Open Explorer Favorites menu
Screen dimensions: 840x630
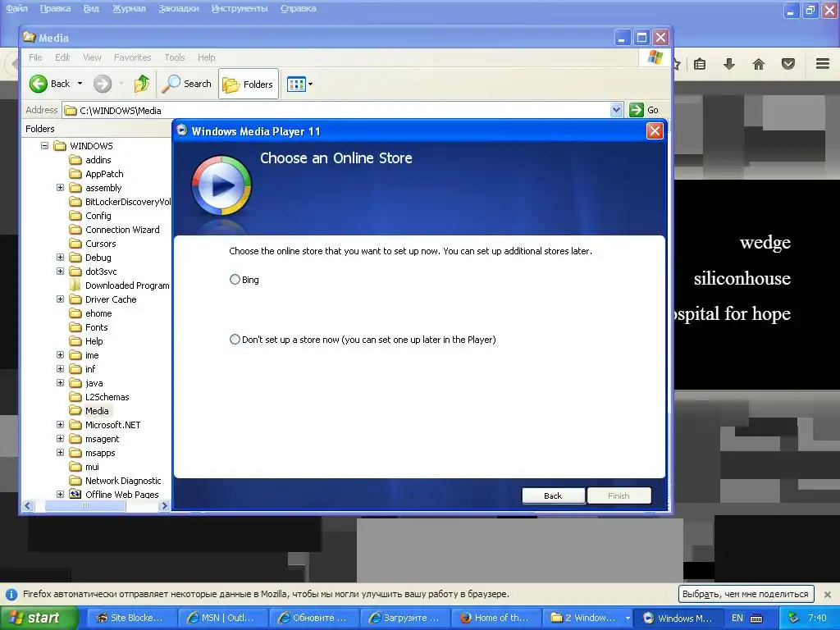click(132, 57)
